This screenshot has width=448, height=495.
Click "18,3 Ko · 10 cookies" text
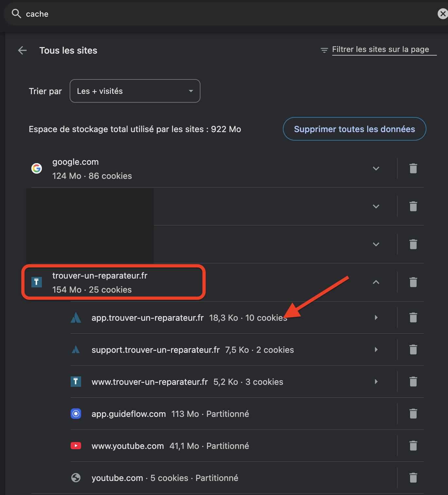(248, 318)
